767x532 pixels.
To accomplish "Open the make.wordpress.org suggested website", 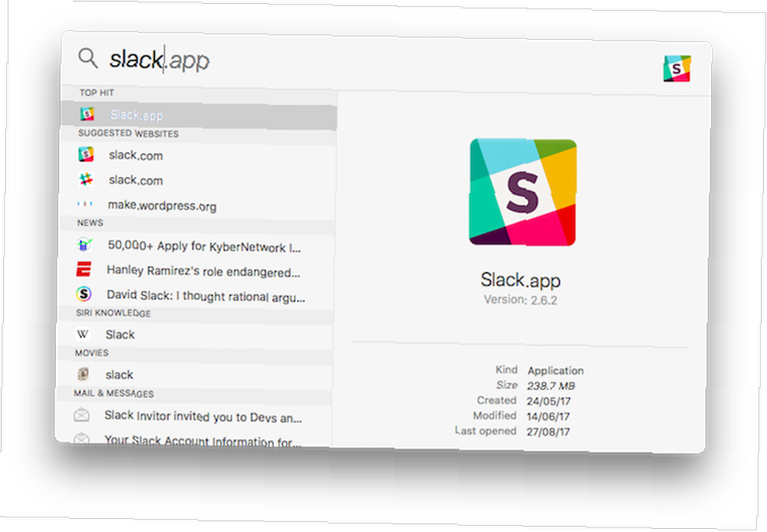I will 197,205.
